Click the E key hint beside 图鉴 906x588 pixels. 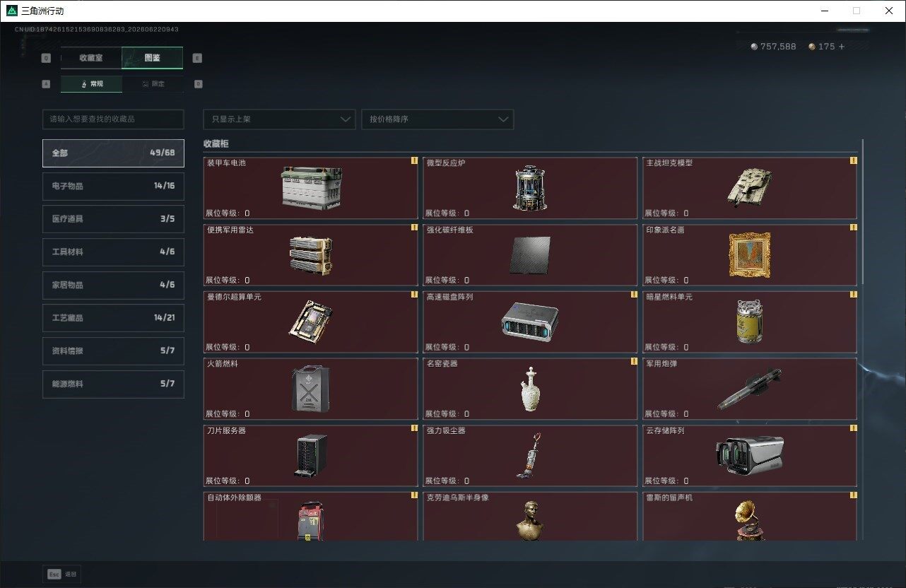point(197,59)
